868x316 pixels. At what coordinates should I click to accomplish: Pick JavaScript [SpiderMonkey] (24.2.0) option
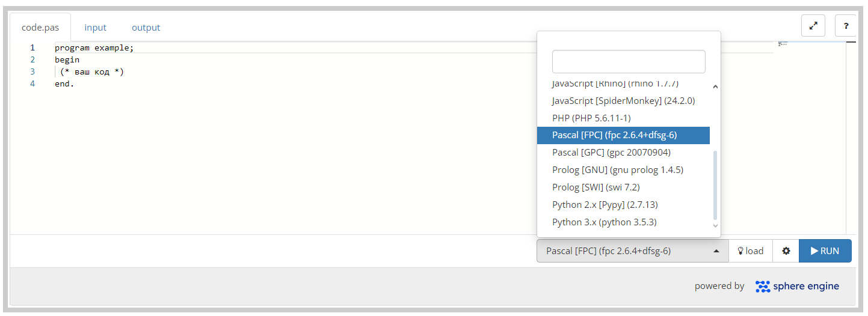(x=623, y=100)
